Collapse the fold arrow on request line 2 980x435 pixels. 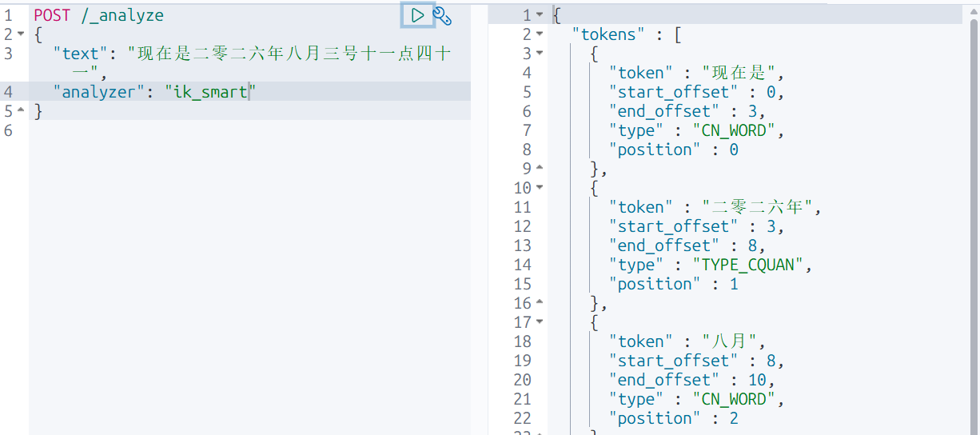(20, 34)
